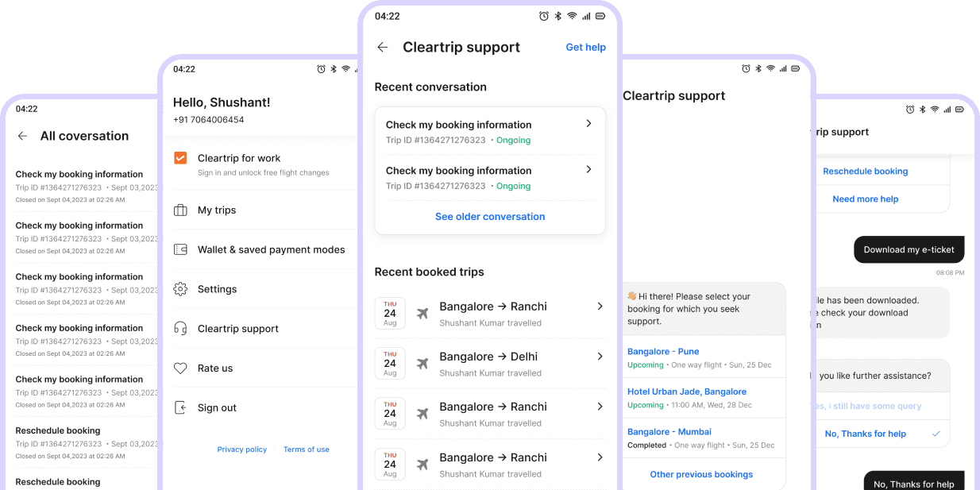This screenshot has width=980, height=490.
Task: Tap the heart icon for Rate us
Action: coord(180,368)
